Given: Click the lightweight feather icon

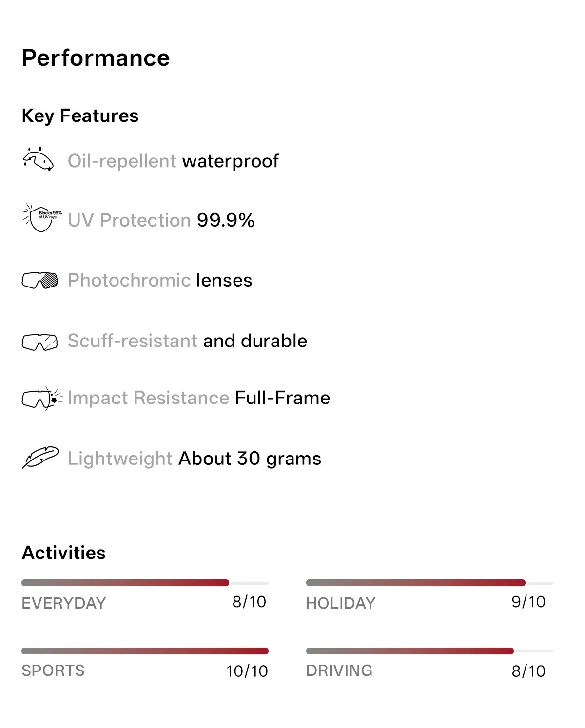Looking at the screenshot, I should [x=40, y=457].
